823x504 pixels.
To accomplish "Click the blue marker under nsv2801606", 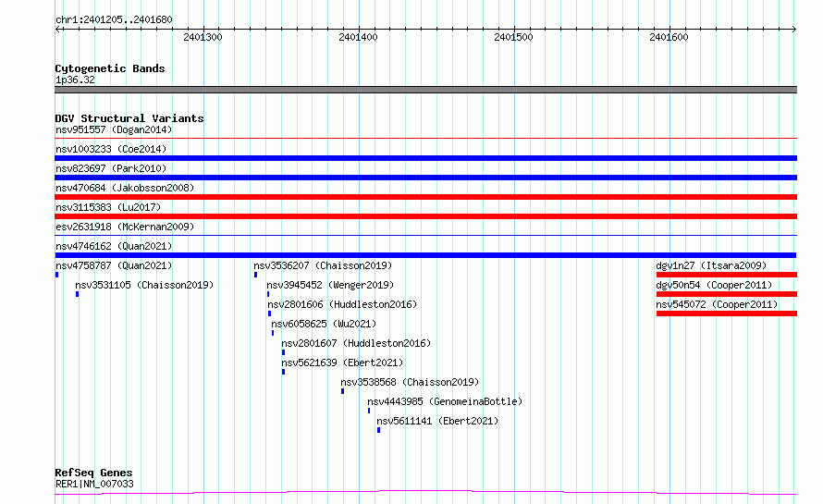I will point(270,313).
